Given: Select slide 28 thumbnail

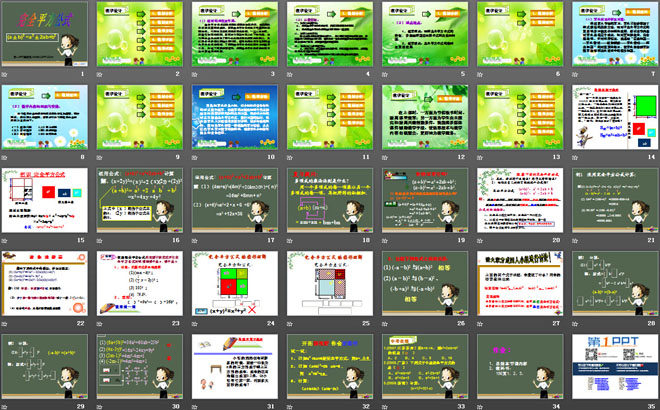Looking at the screenshot, I should [615, 283].
